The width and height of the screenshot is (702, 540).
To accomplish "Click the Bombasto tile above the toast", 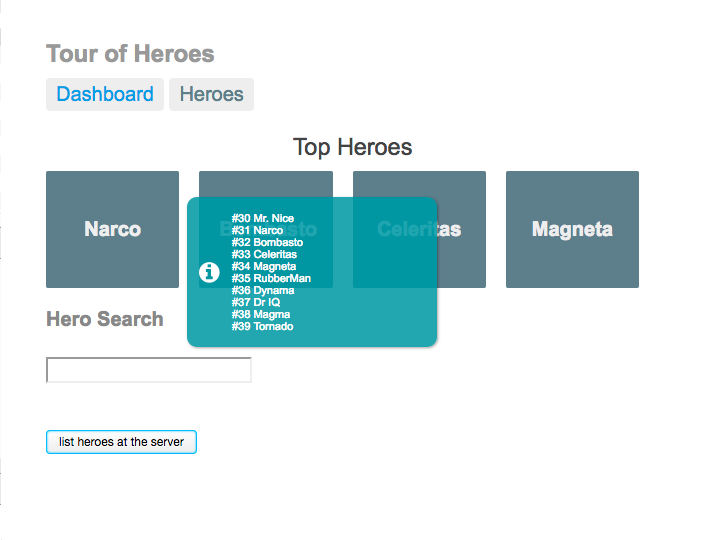I will [x=266, y=184].
